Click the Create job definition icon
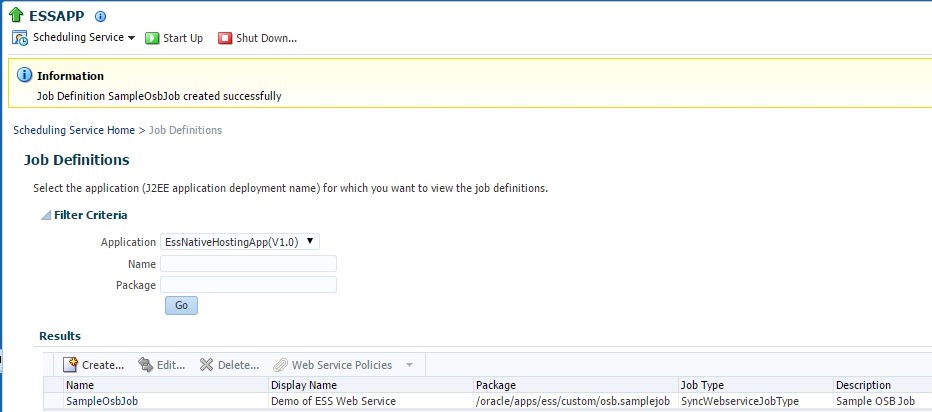The height and width of the screenshot is (412, 932). click(x=71, y=365)
